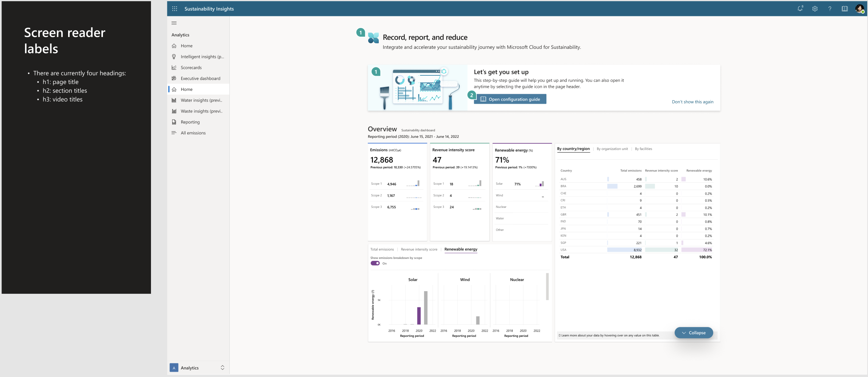Open Water insights (preview) page
The height and width of the screenshot is (377, 868).
[x=198, y=100]
